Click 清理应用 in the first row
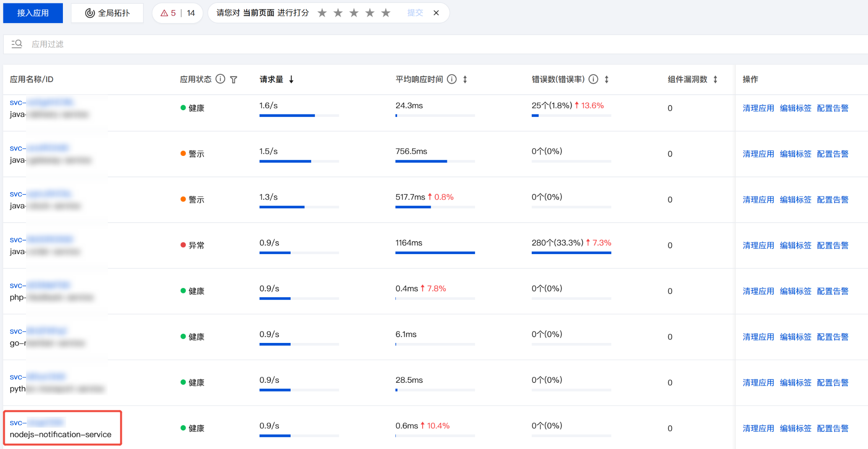Screen dimensions: 868x449 (758, 108)
